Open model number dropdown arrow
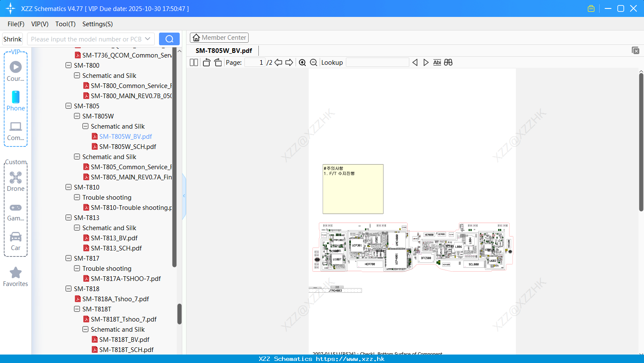Viewport: 644px width, 363px height. pyautogui.click(x=148, y=39)
